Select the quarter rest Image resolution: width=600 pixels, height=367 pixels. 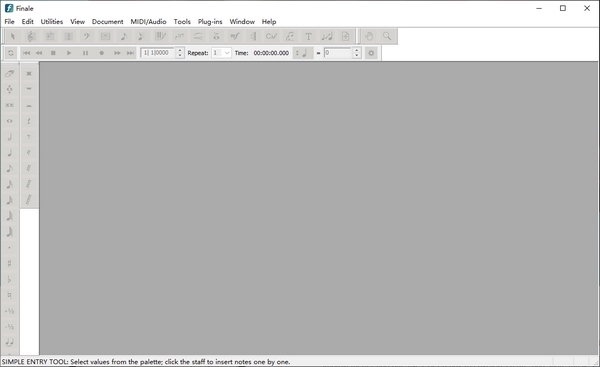[29, 121]
